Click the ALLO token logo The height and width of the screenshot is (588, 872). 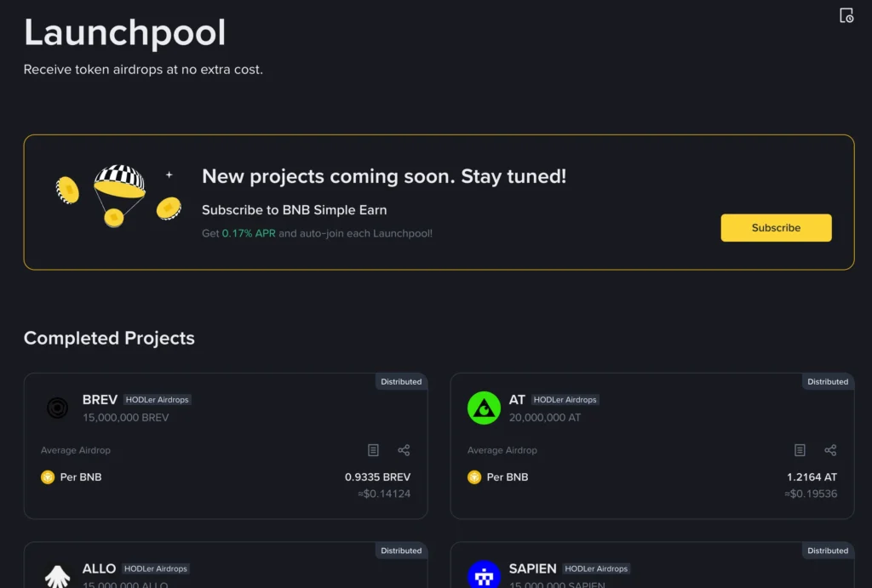click(57, 576)
